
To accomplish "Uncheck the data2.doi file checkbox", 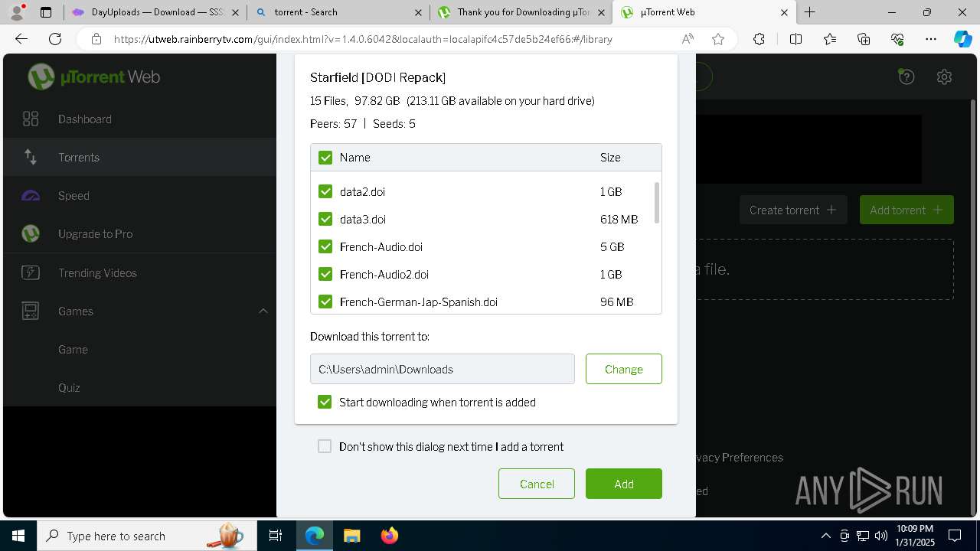I will (325, 191).
